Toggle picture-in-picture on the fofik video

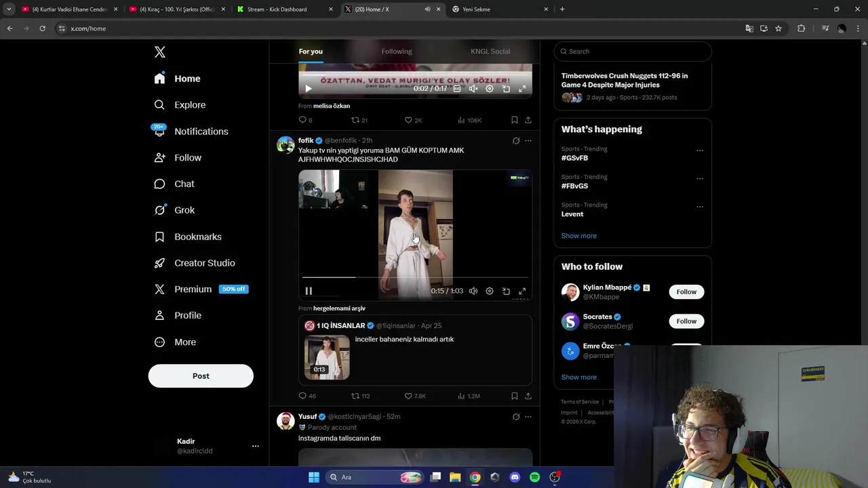click(x=506, y=291)
